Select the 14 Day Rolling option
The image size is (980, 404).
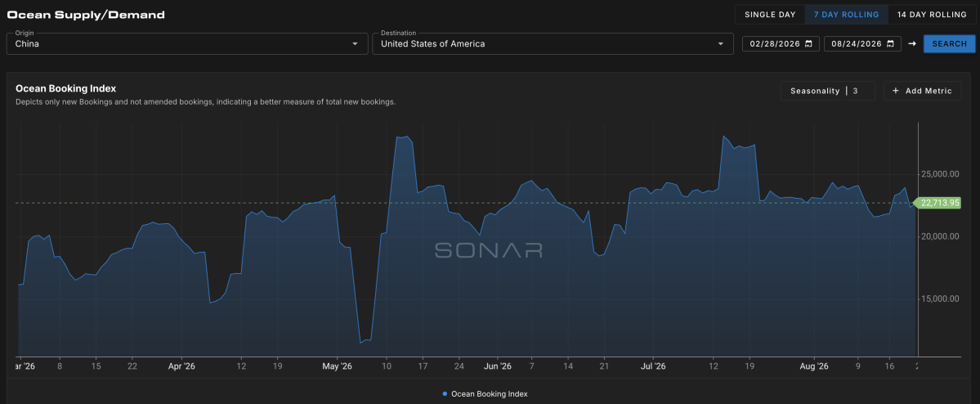click(x=931, y=15)
